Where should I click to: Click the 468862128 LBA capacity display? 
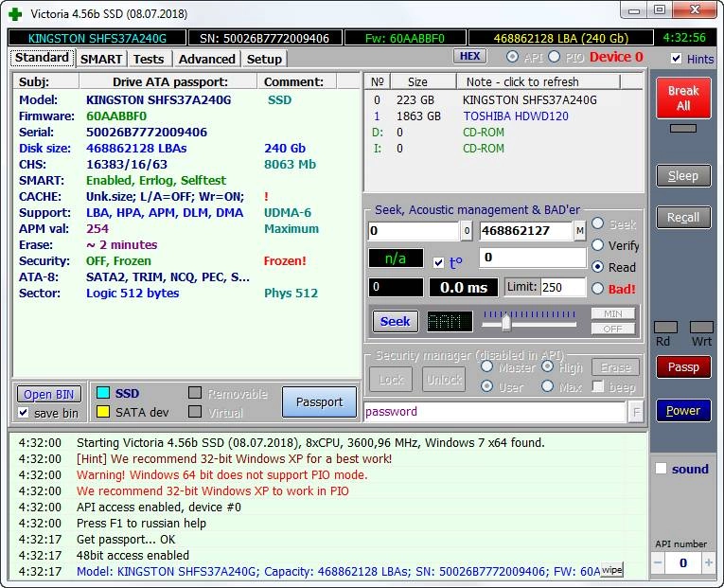561,38
